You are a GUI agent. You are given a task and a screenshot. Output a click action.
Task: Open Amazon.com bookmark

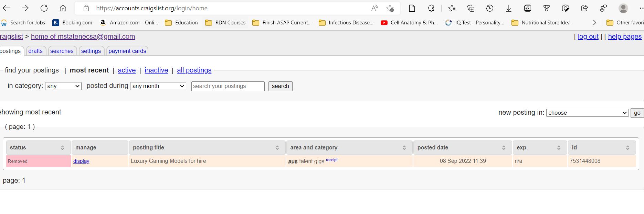(x=129, y=23)
